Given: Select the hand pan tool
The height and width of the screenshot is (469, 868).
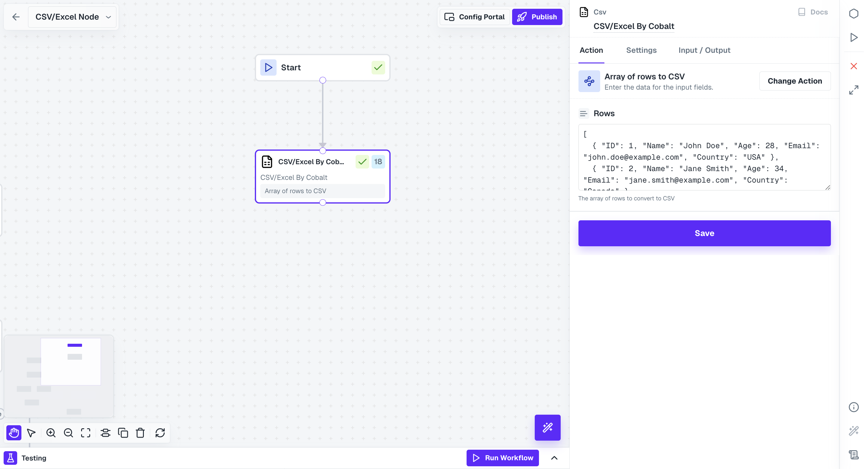Looking at the screenshot, I should pos(14,432).
